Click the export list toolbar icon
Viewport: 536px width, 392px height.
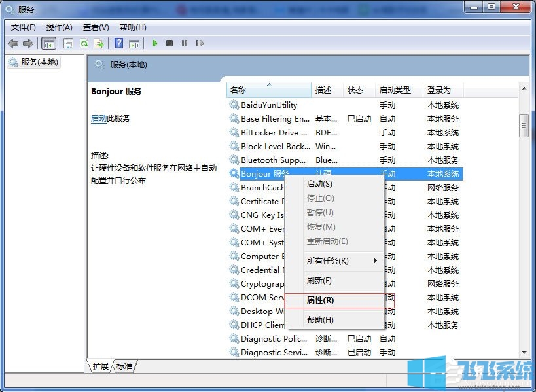(x=99, y=43)
